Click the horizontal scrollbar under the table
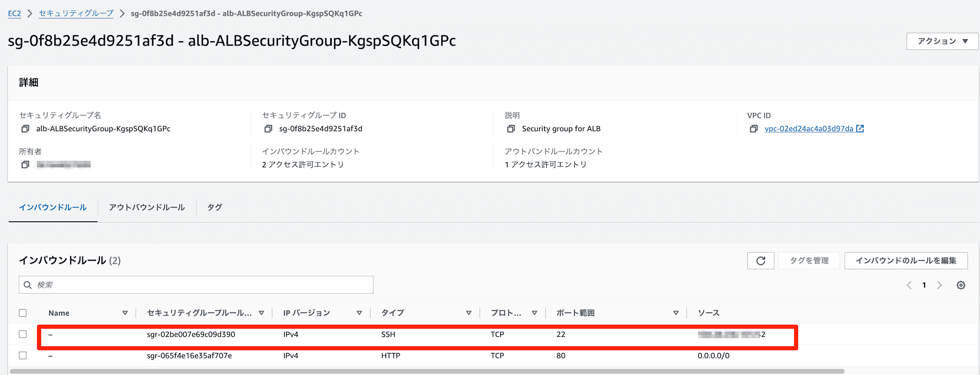Image resolution: width=980 pixels, height=375 pixels. (x=426, y=372)
